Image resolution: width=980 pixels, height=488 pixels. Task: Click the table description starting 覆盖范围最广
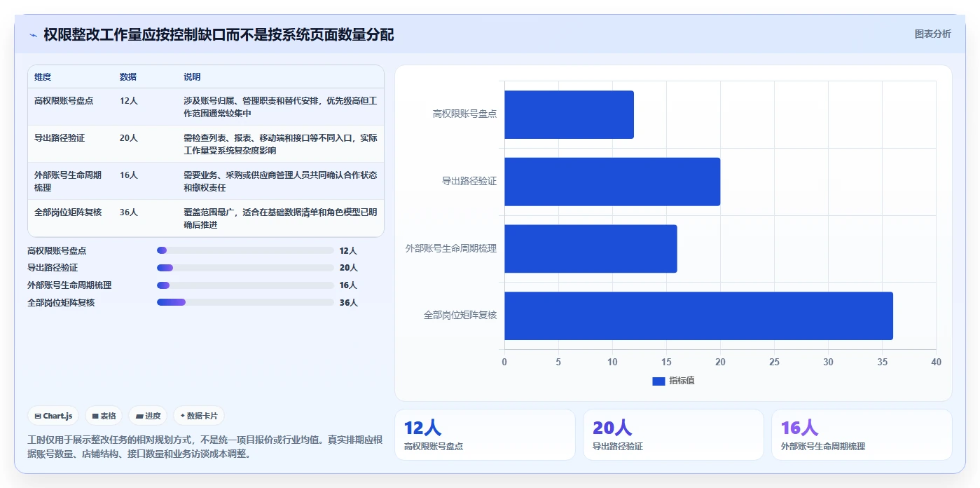(280, 218)
